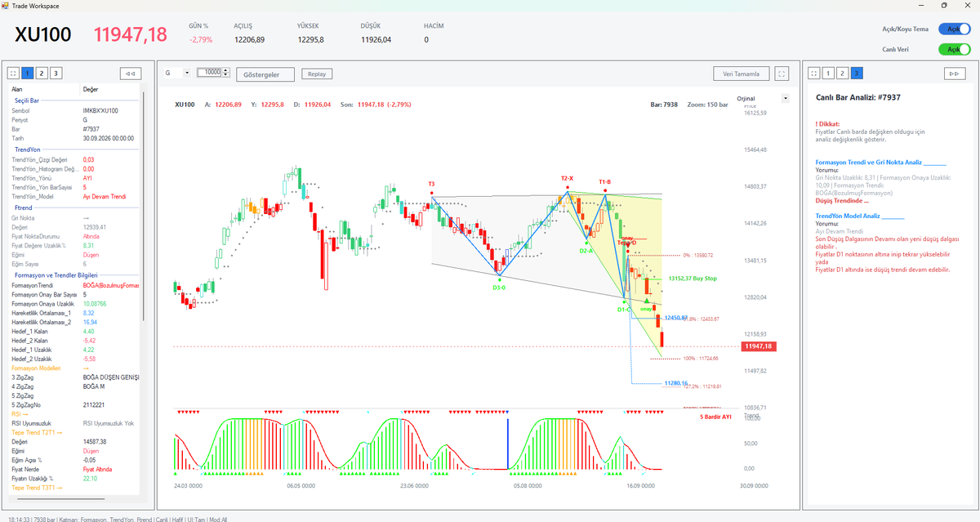The width and height of the screenshot is (980, 522).
Task: Switch left panel to tab 2
Action: tap(42, 74)
